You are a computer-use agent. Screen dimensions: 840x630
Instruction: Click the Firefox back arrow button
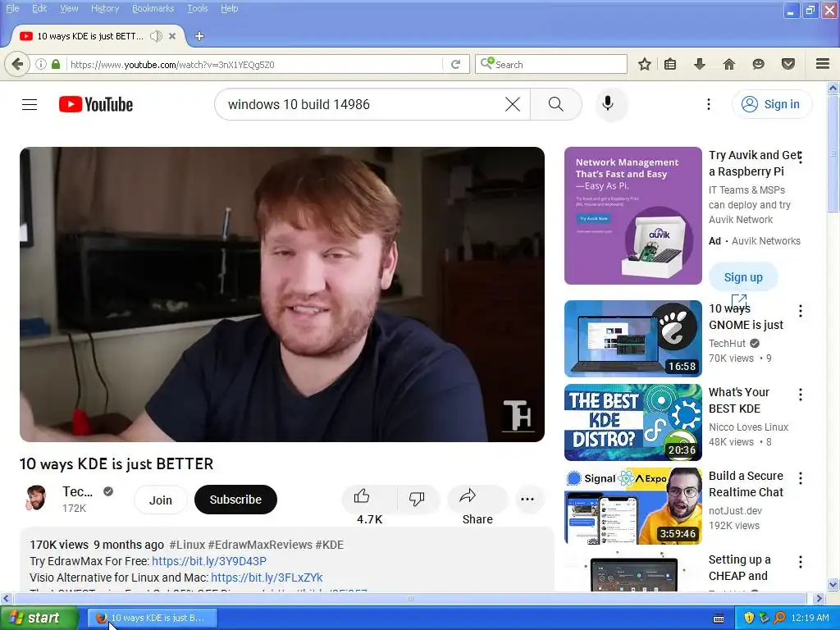tap(17, 64)
